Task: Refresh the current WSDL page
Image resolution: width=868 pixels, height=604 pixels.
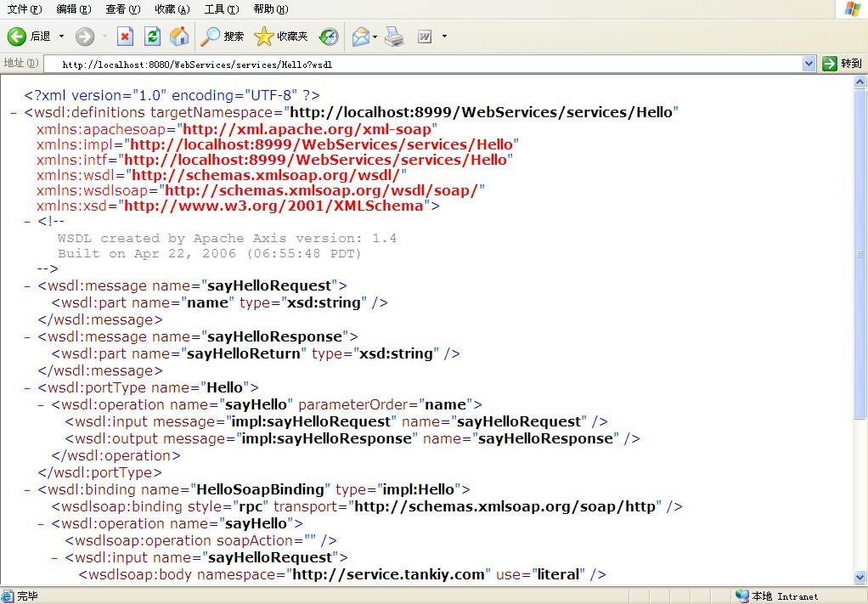Action: 153,37
